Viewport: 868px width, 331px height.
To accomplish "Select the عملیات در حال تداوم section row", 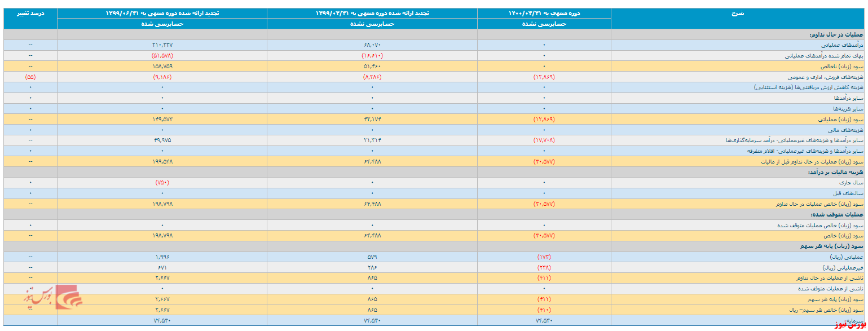I will tap(434, 34).
